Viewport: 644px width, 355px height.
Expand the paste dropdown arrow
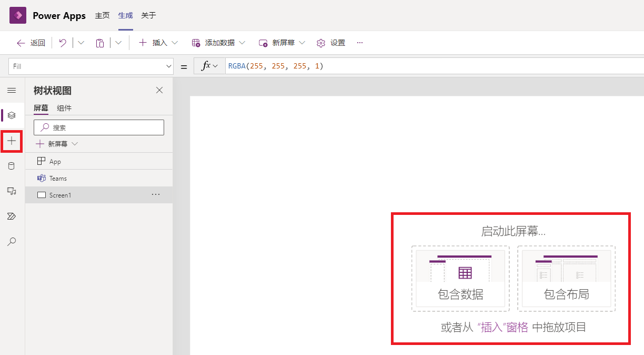click(x=118, y=43)
